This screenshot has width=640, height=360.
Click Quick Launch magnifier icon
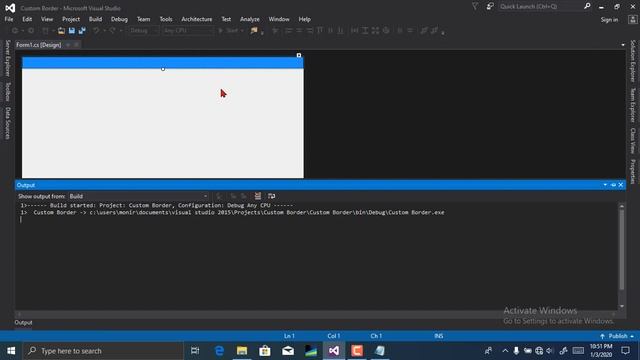point(587,7)
